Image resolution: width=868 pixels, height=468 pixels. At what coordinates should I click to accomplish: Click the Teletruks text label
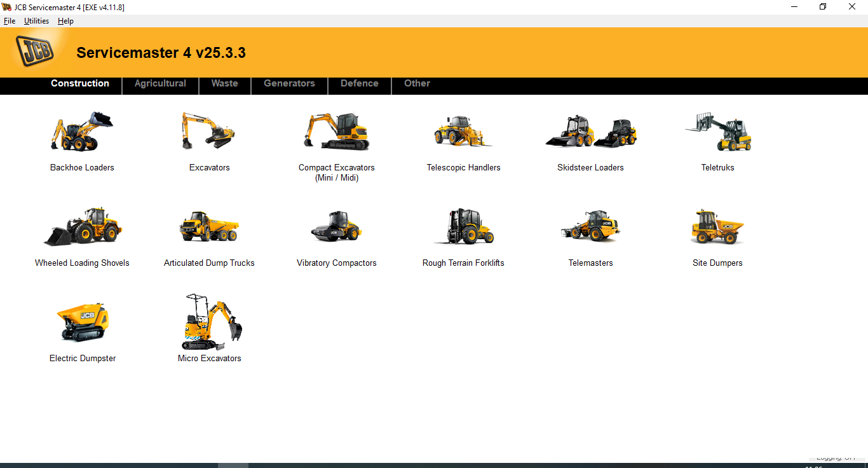point(717,168)
